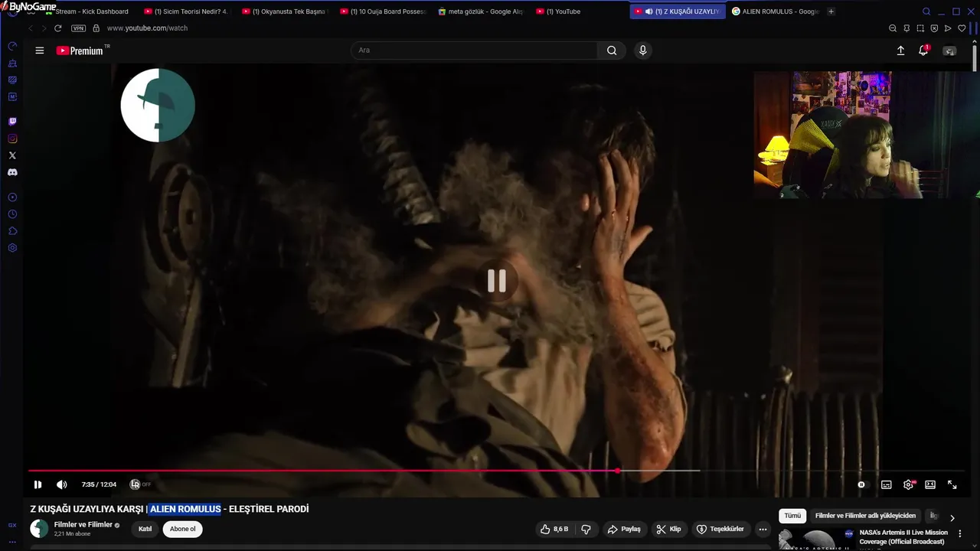
Task: Open a new tab with plus button
Action: click(x=831, y=11)
